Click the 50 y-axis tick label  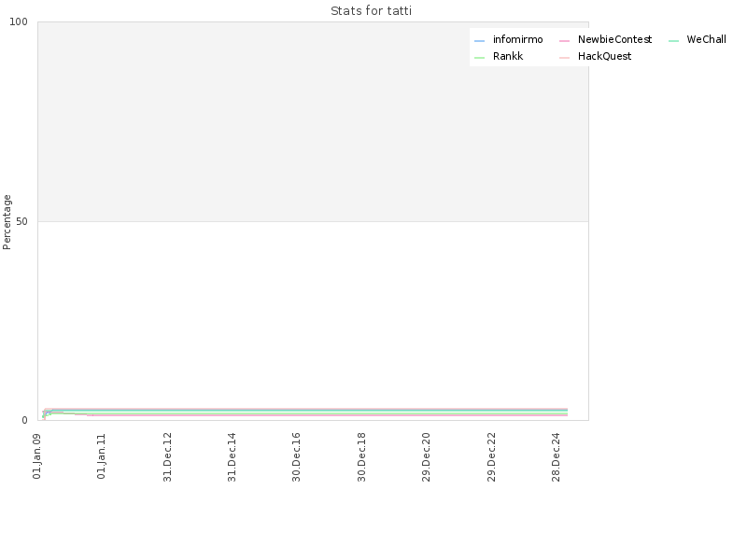pyautogui.click(x=21, y=221)
